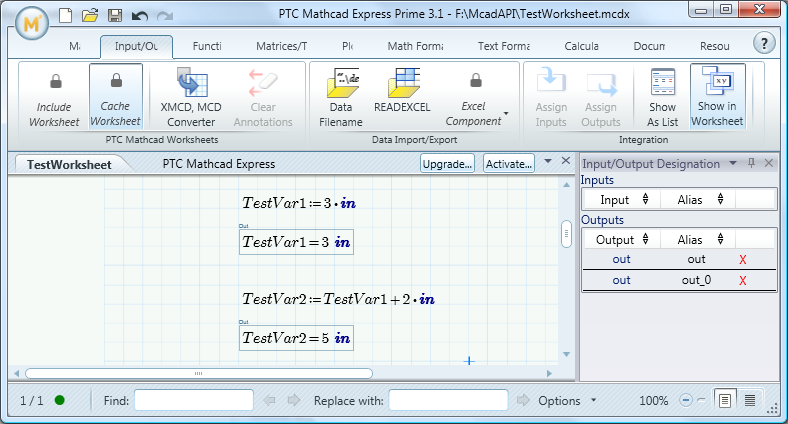
Task: Open a file with the folder icon
Action: (x=90, y=15)
